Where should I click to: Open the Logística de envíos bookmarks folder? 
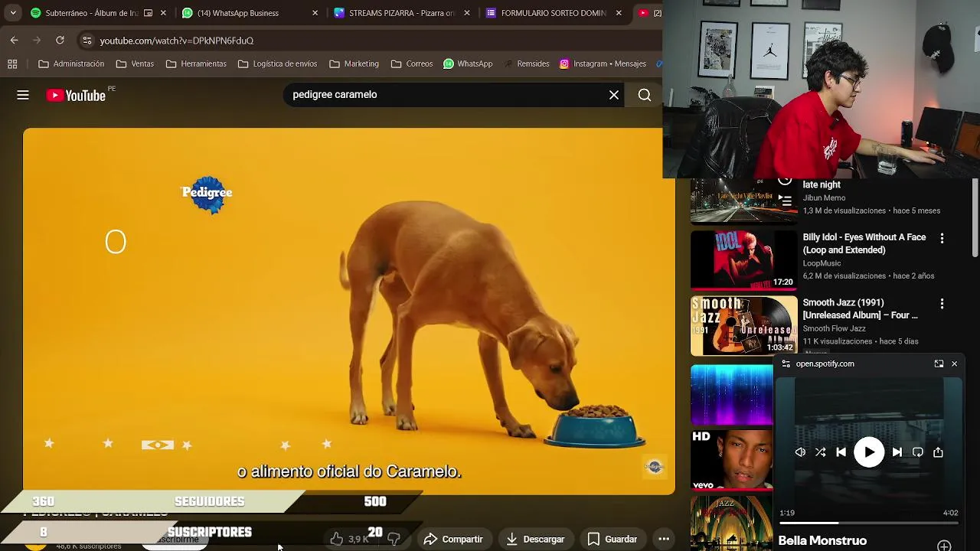[277, 64]
